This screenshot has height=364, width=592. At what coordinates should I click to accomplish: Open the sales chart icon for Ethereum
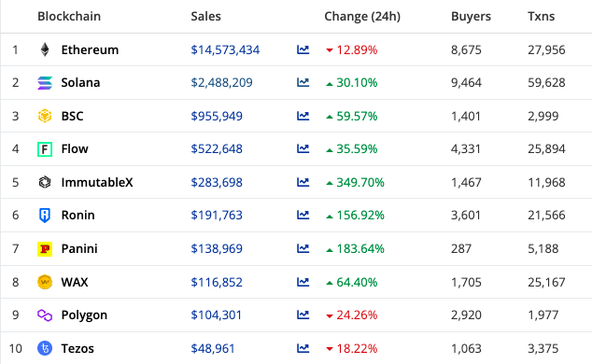pyautogui.click(x=303, y=49)
